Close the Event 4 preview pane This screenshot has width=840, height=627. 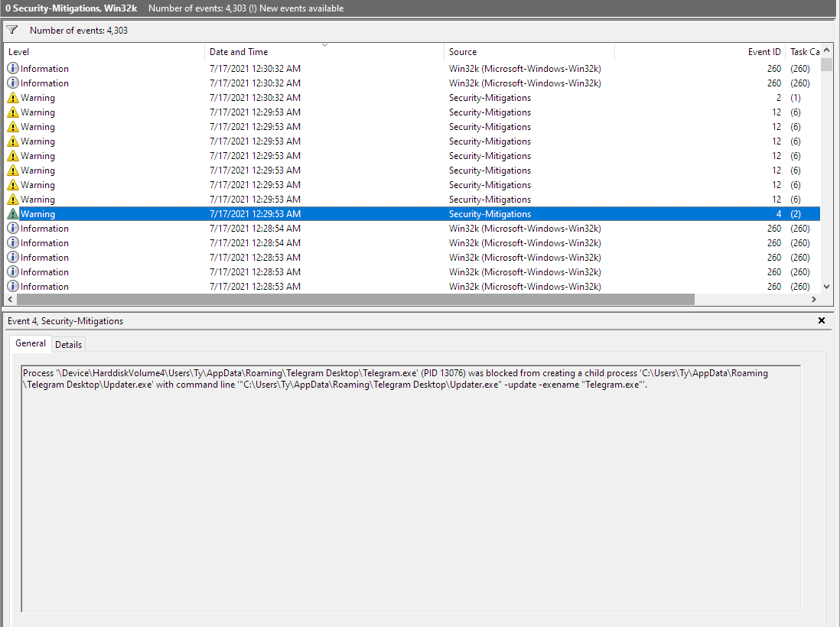tap(822, 321)
